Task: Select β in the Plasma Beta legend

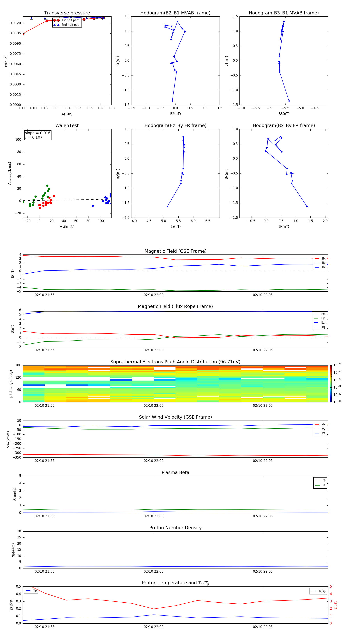Action: [320, 485]
